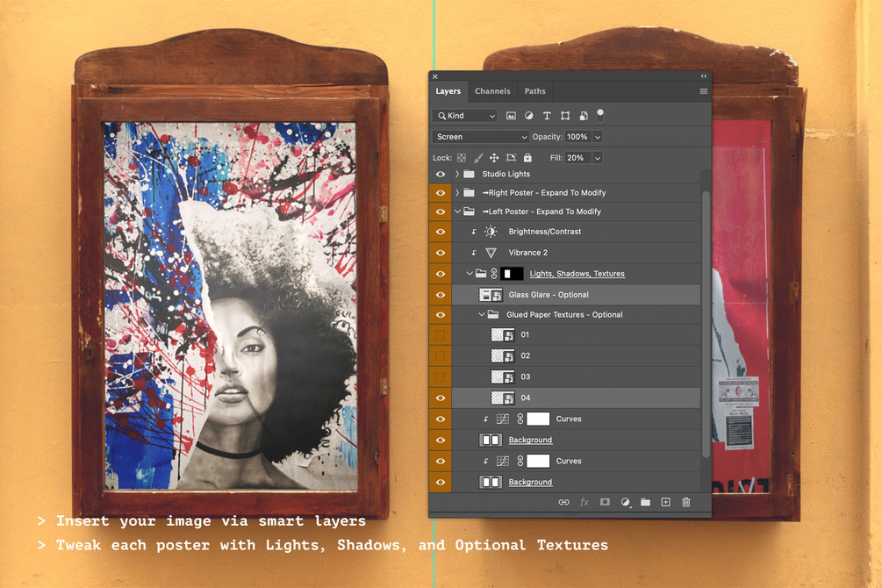
Task: Select the Brightness/Contrast adjustment icon
Action: coord(491,232)
